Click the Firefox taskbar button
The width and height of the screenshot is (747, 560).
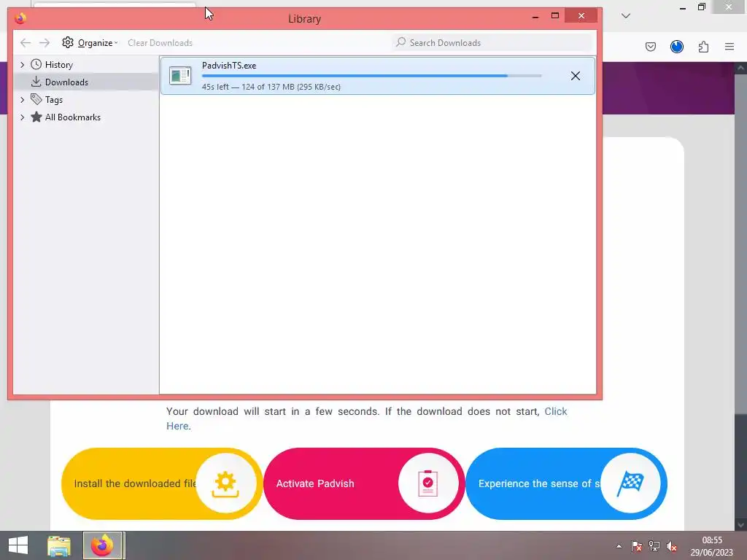(x=104, y=545)
